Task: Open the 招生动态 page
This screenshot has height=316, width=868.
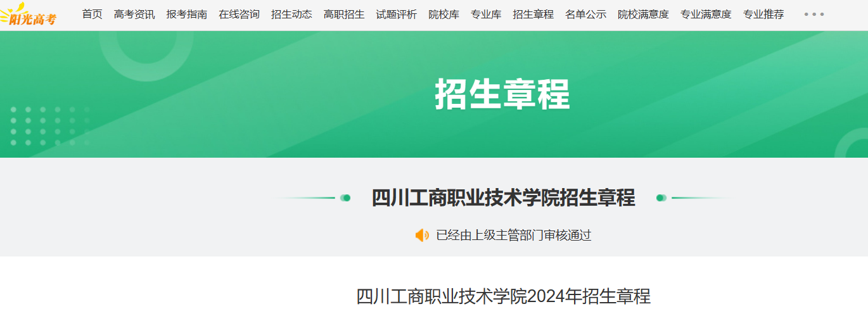Action: pos(291,14)
